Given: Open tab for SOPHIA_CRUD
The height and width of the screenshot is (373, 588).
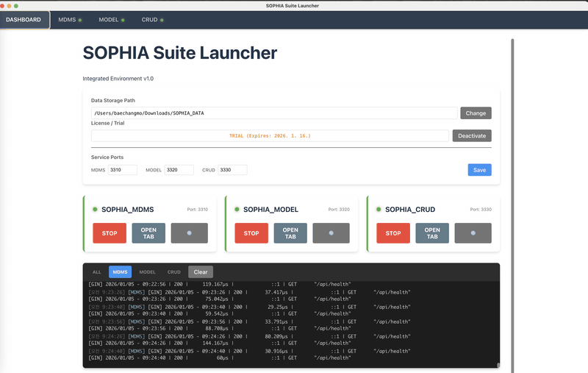Looking at the screenshot, I should 432,233.
